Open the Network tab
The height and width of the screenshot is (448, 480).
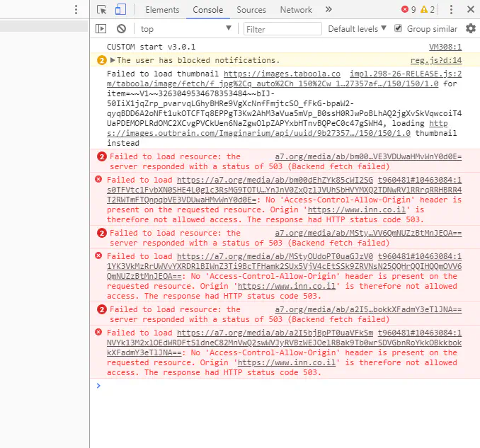click(x=296, y=10)
